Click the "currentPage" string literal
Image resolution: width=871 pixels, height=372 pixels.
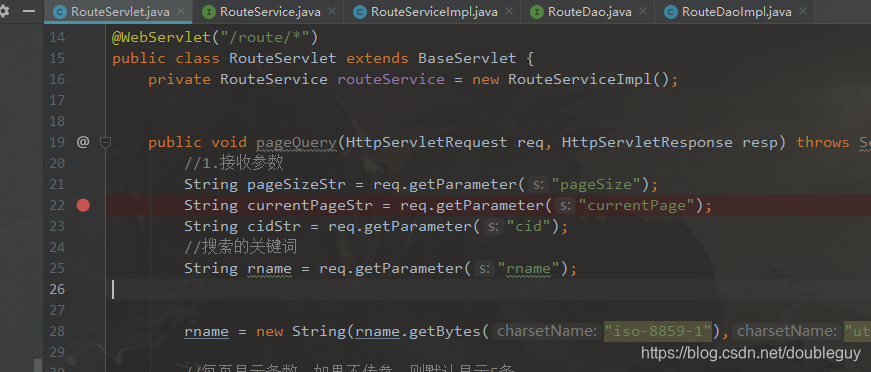637,205
